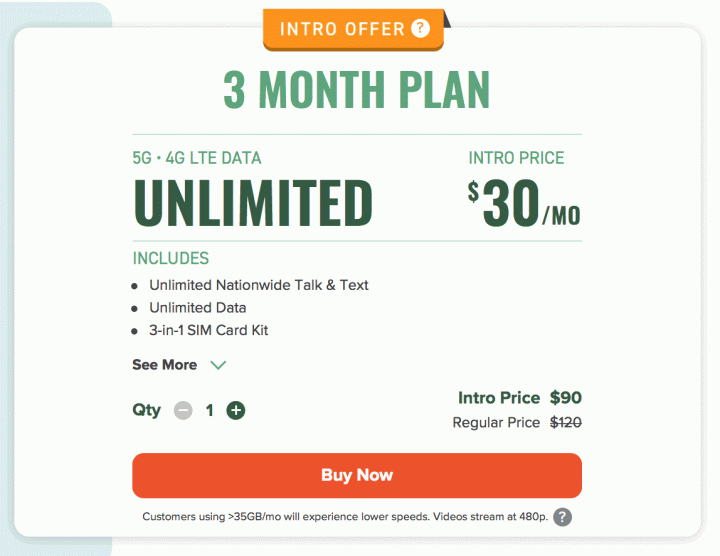Click the Buy Now button
The width and height of the screenshot is (720, 556).
point(357,475)
